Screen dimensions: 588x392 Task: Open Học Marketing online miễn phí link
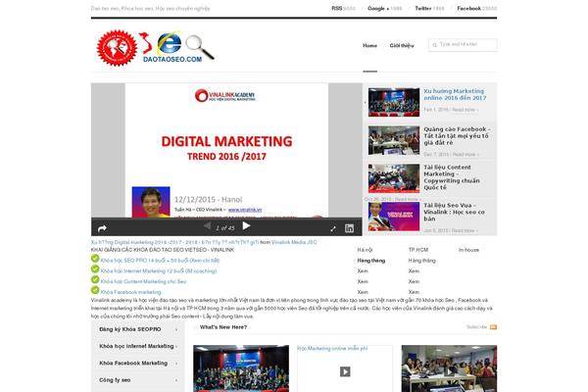click(332, 349)
